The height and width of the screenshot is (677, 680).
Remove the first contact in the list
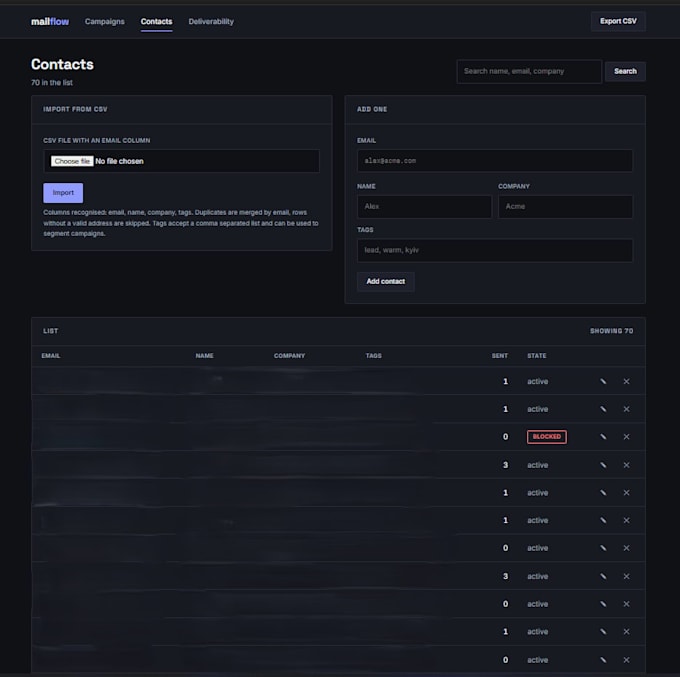tap(626, 381)
